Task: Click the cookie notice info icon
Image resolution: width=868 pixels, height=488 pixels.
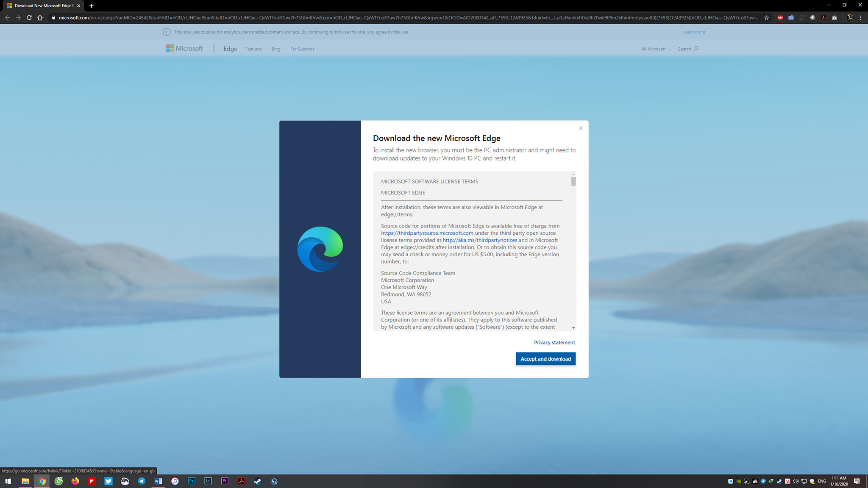Action: (167, 32)
